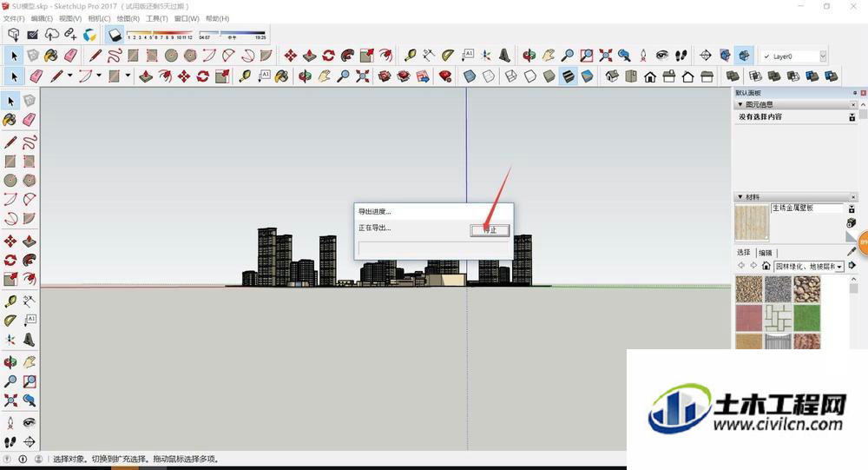Click the Outer Shell solid tool
The height and width of the screenshot is (470, 868).
[x=733, y=76]
